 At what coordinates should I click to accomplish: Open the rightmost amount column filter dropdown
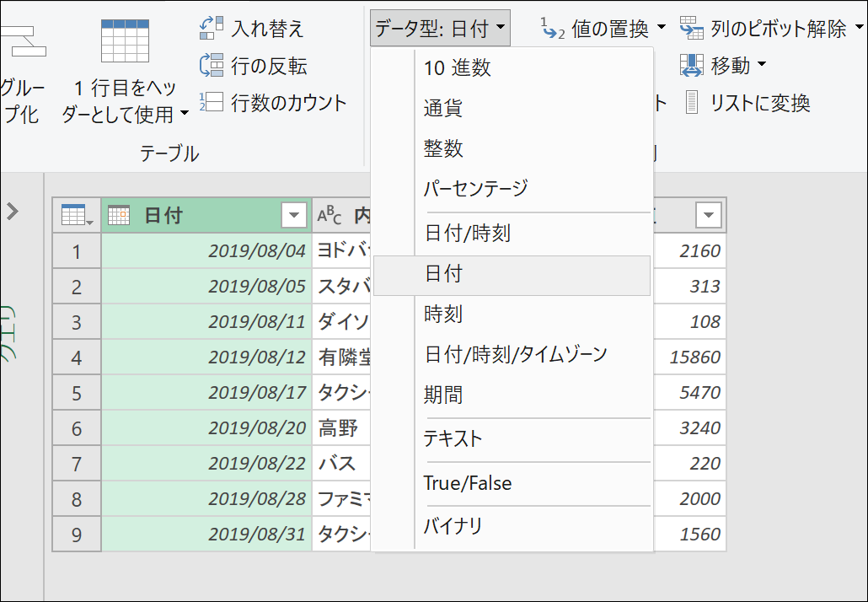coord(709,215)
